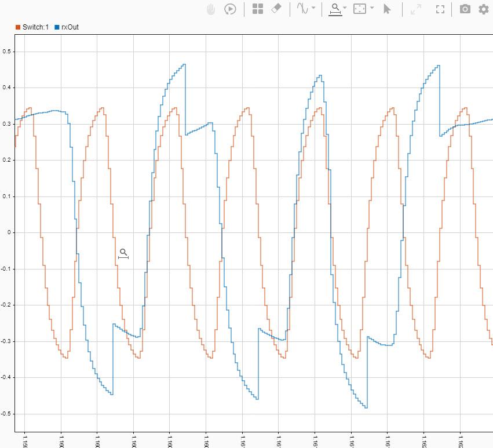
Task: Click the orange Switch:1 color swatch
Action: (x=17, y=27)
